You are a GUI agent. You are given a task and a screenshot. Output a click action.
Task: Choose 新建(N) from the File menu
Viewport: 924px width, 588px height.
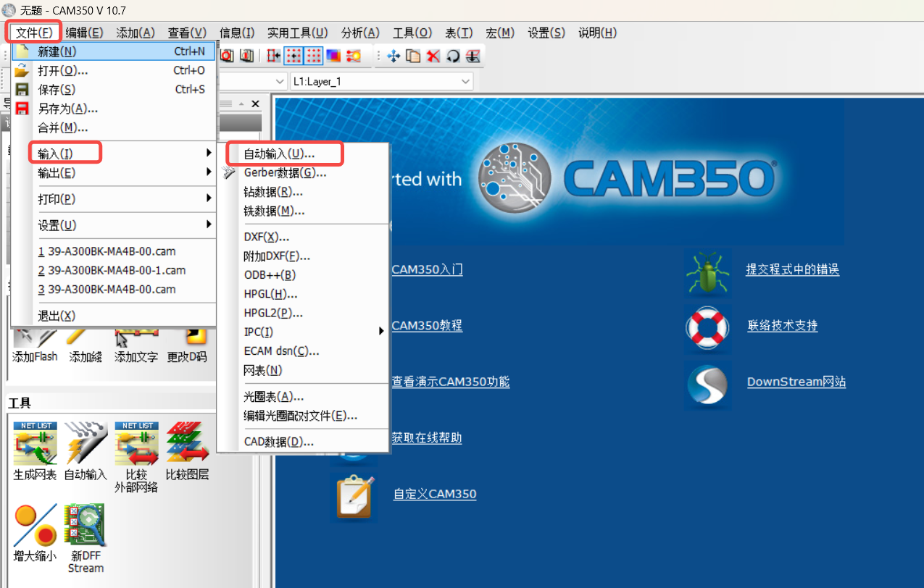(x=114, y=51)
